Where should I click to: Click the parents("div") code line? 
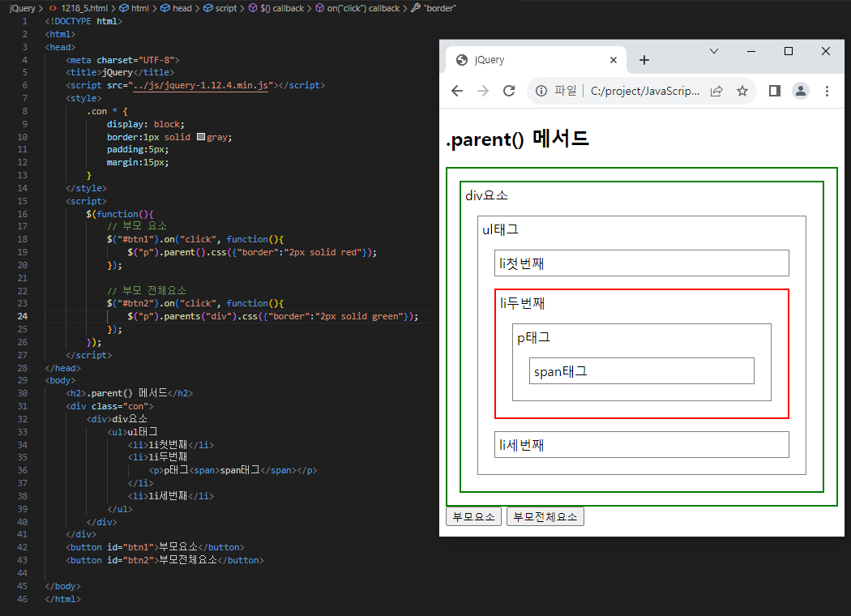pos(273,316)
